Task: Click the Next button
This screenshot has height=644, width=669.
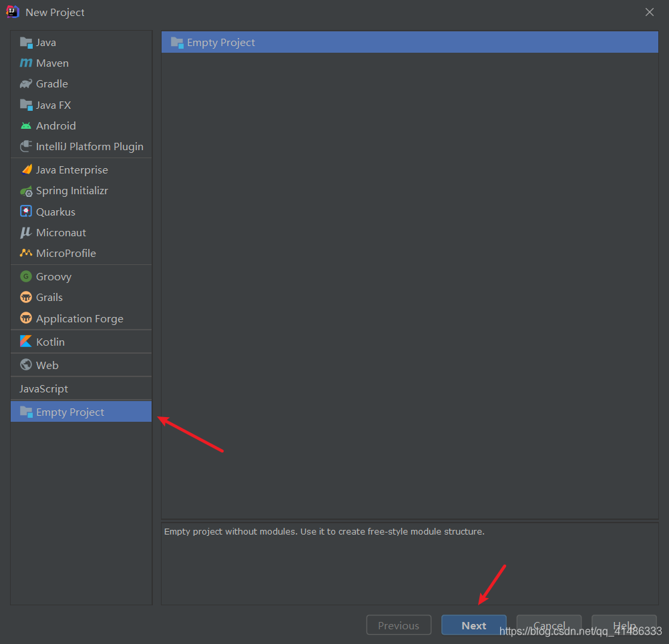Action: pyautogui.click(x=473, y=625)
